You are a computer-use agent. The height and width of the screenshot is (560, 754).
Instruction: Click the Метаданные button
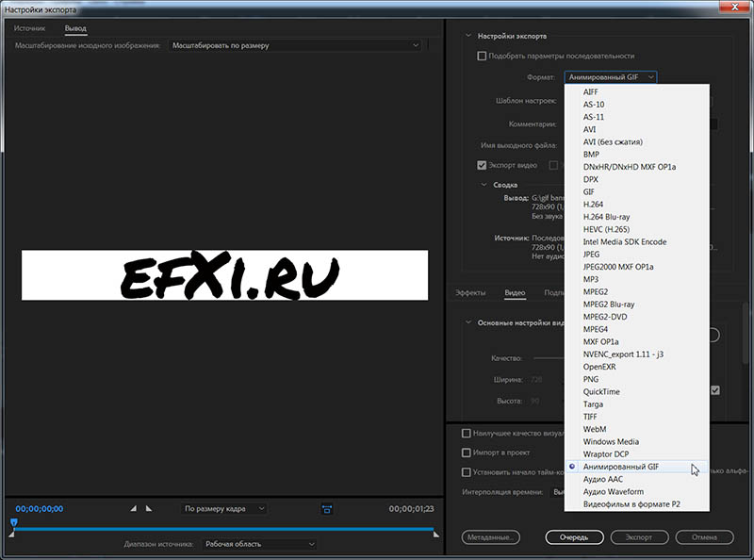coord(490,537)
